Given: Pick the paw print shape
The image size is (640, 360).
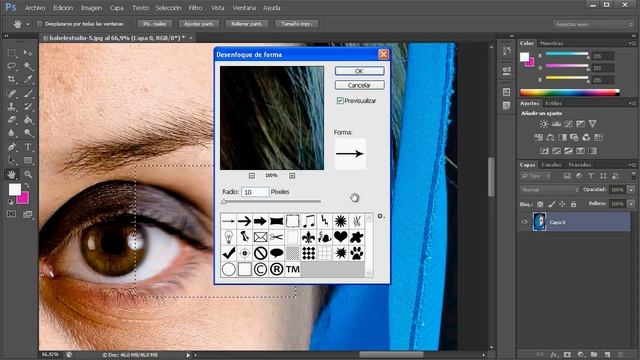Looking at the screenshot, I should [356, 253].
